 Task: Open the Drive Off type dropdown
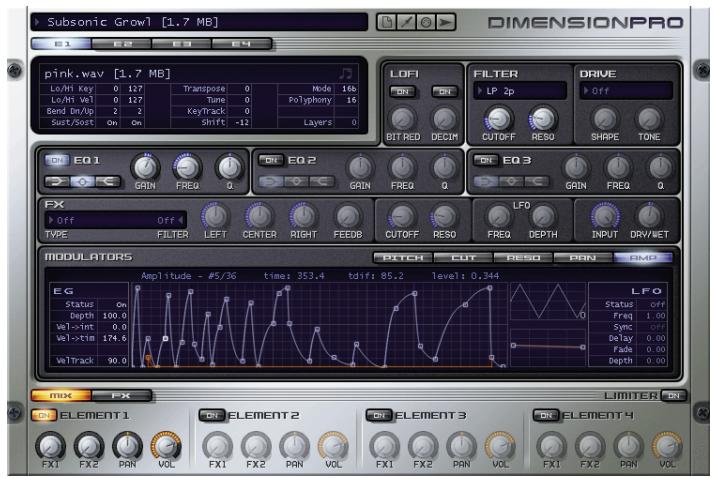[x=626, y=91]
